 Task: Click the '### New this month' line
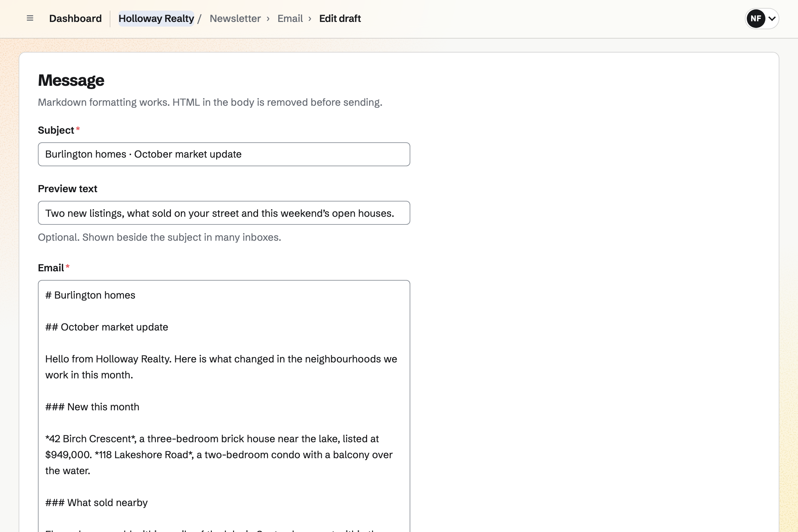[x=92, y=407]
